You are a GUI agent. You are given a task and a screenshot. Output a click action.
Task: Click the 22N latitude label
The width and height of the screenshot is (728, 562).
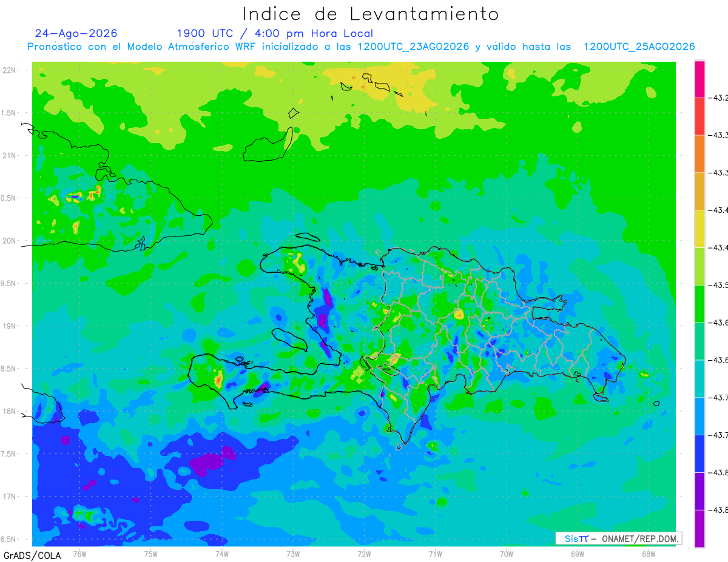point(9,70)
